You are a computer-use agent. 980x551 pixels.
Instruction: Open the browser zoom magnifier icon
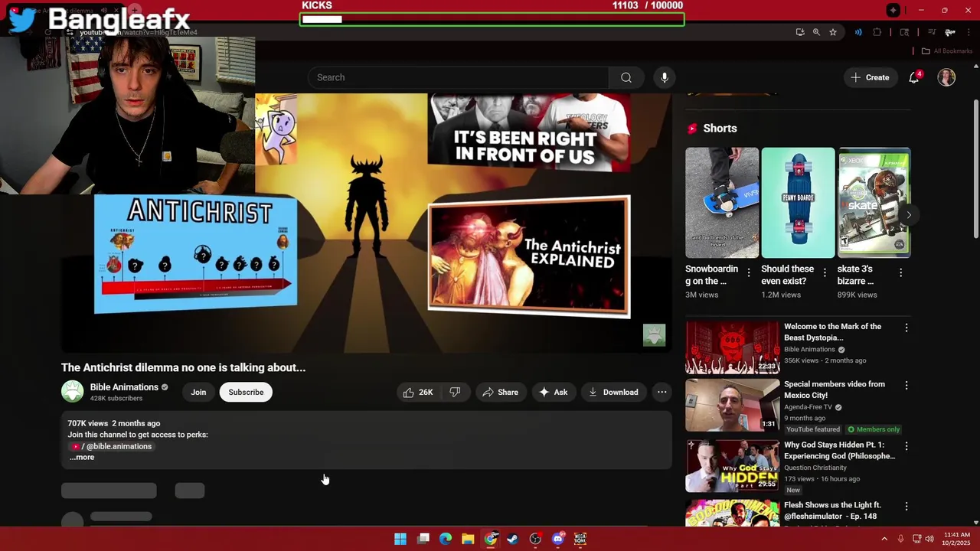coord(816,32)
